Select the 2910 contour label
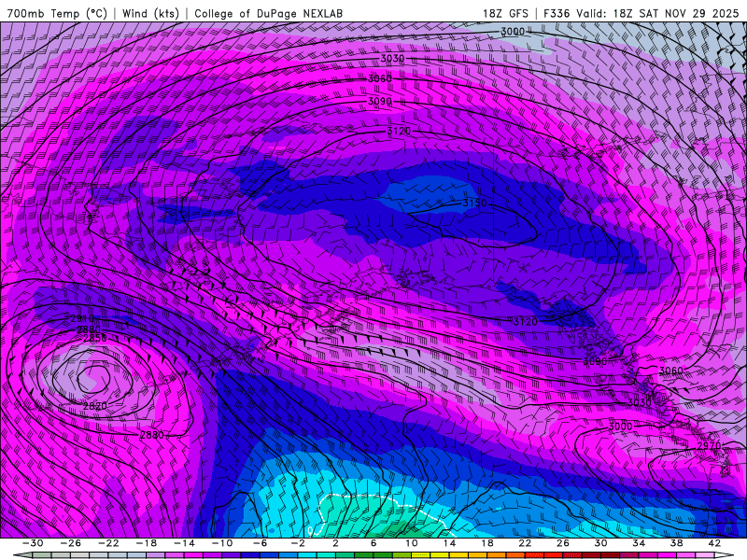The image size is (747, 560). click(x=82, y=318)
